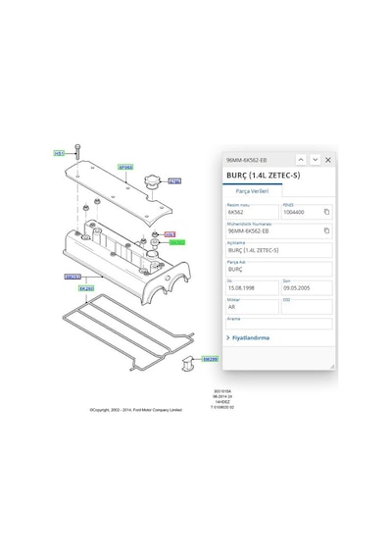
Task: Open the Parça Verileri tab
Action: point(252,191)
